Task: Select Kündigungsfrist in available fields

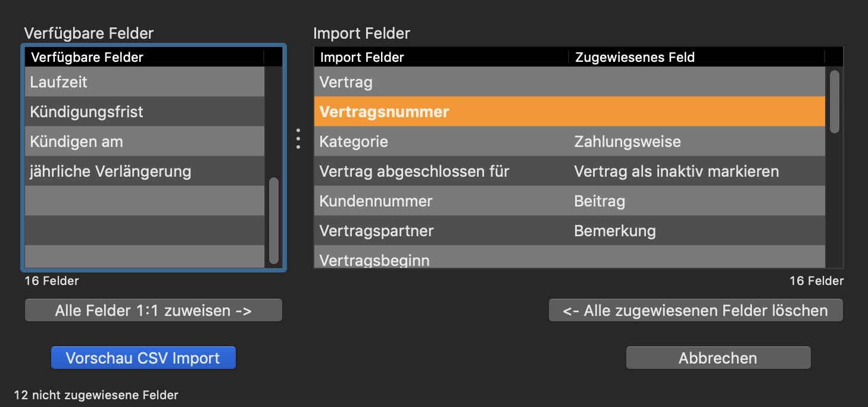Action: [144, 112]
